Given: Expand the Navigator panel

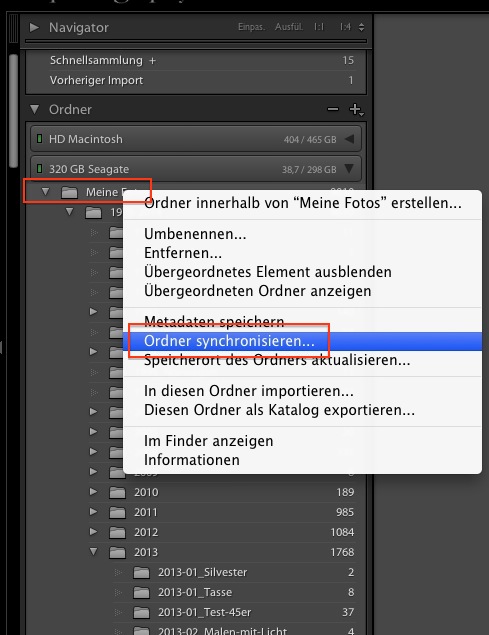Looking at the screenshot, I should [34, 28].
